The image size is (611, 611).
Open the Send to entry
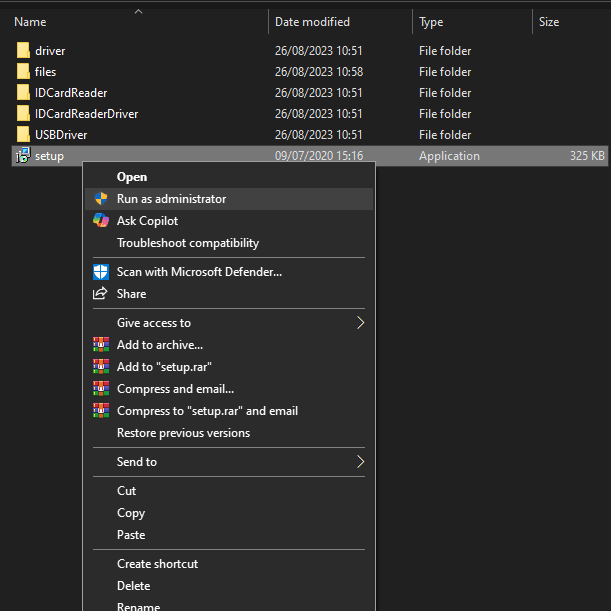pos(229,462)
